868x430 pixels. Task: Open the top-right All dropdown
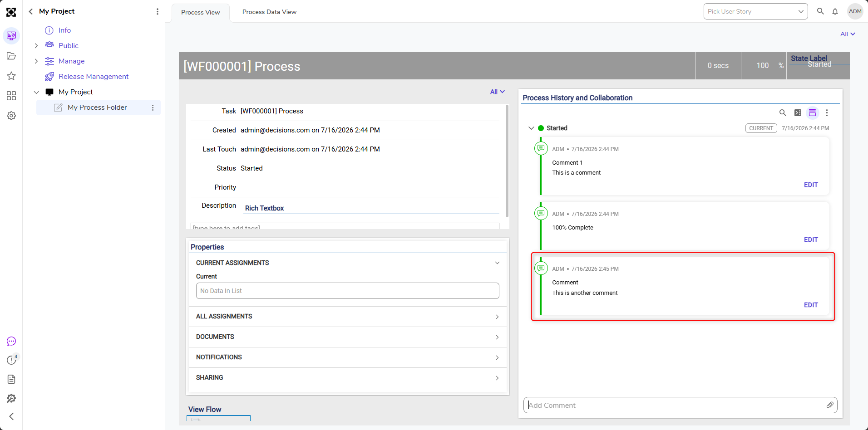coord(848,34)
